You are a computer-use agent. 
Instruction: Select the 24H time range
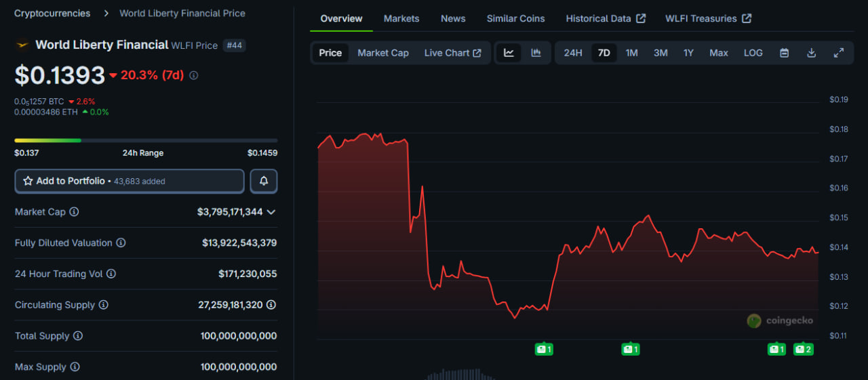[573, 53]
